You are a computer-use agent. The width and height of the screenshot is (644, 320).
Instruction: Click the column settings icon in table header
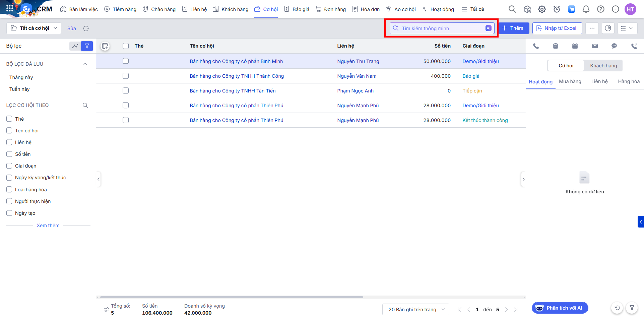(x=105, y=46)
